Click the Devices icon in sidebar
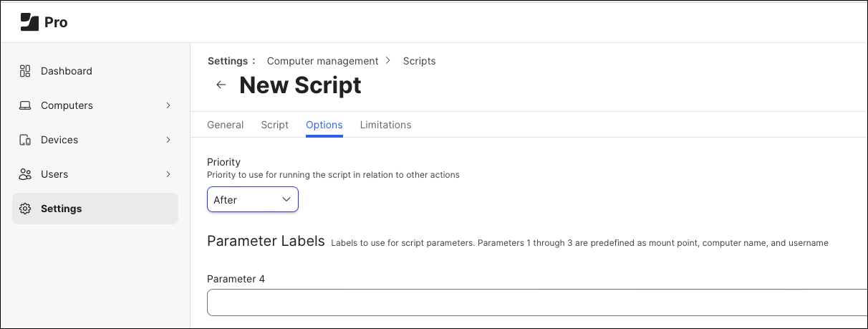The height and width of the screenshot is (329, 868). (x=25, y=140)
